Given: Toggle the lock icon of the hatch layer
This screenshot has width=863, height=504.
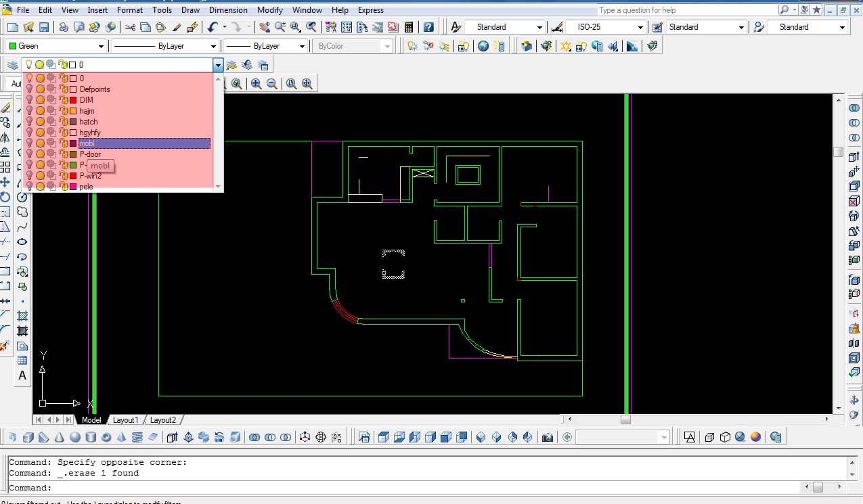Looking at the screenshot, I should pos(62,122).
